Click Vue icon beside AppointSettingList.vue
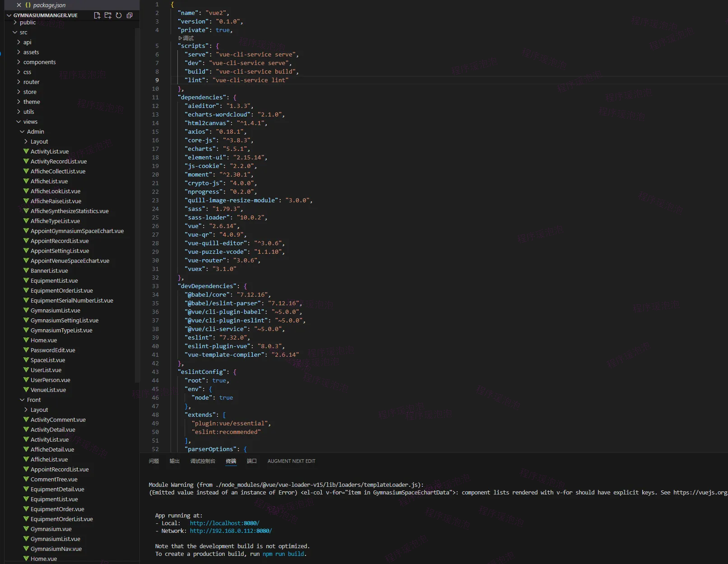The width and height of the screenshot is (728, 564). [x=26, y=251]
